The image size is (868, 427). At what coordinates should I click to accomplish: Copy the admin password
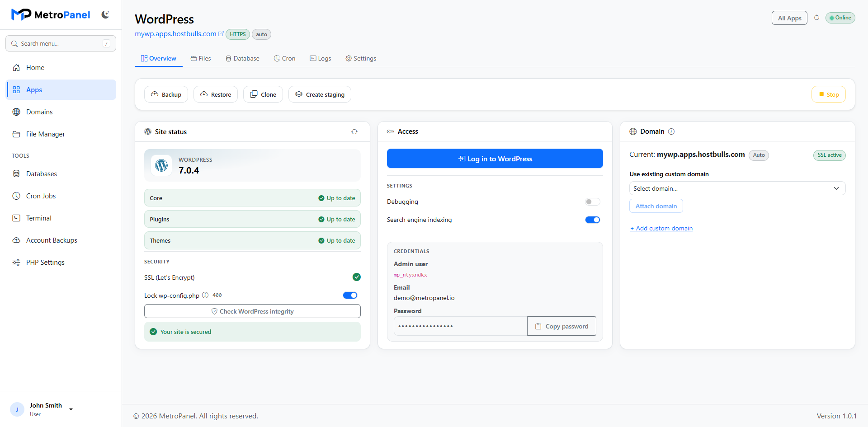561,326
